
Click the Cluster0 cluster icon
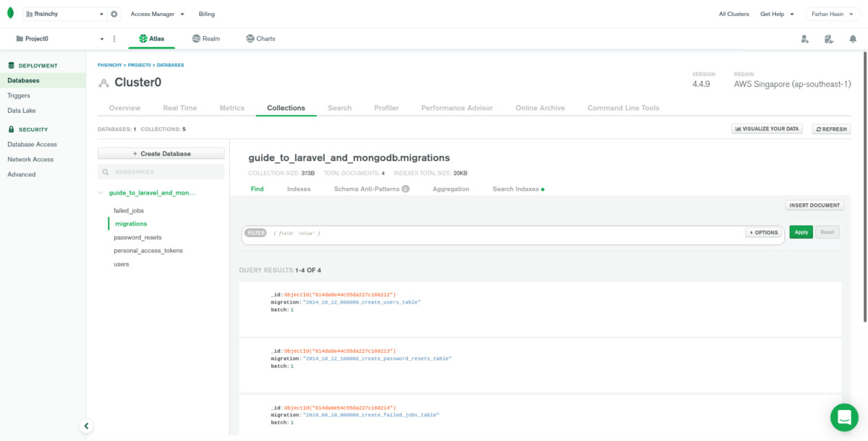pyautogui.click(x=104, y=82)
